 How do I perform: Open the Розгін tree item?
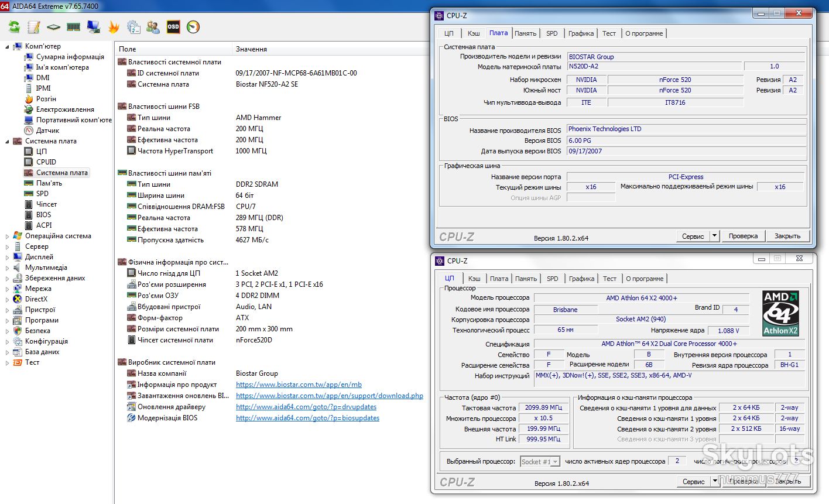click(x=46, y=99)
